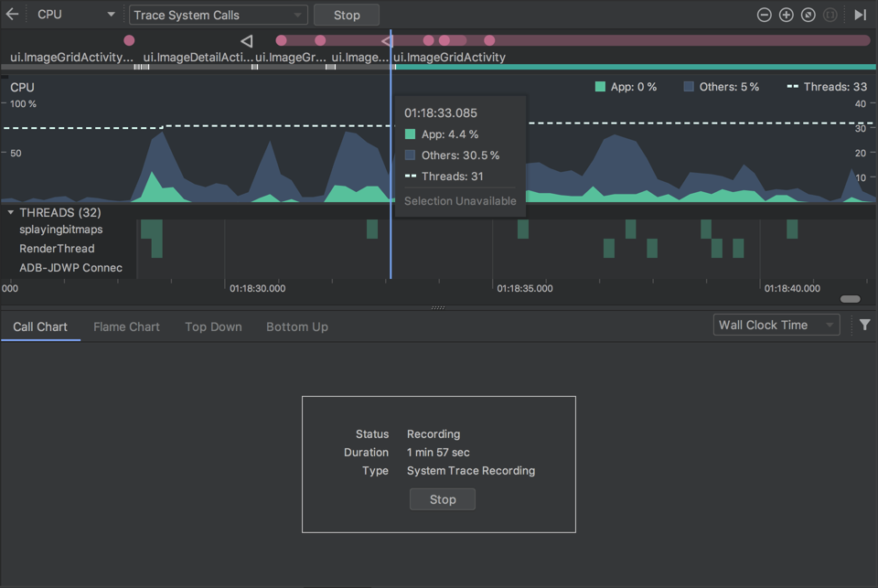Screen dimensions: 878x588
Task: Click the 01:18:30.000 timeline label
Action: tap(257, 288)
